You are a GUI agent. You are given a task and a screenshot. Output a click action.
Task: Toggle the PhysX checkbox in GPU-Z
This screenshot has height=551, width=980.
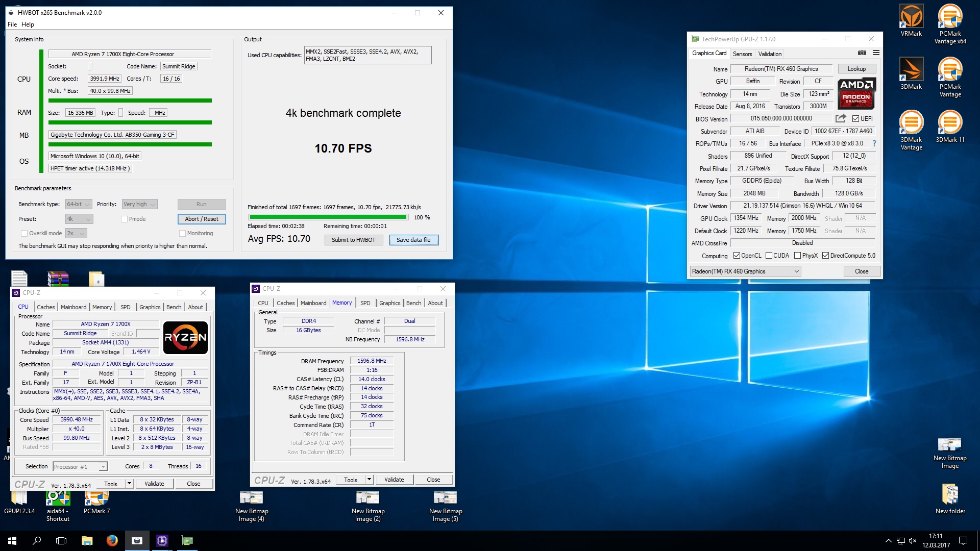click(x=797, y=256)
